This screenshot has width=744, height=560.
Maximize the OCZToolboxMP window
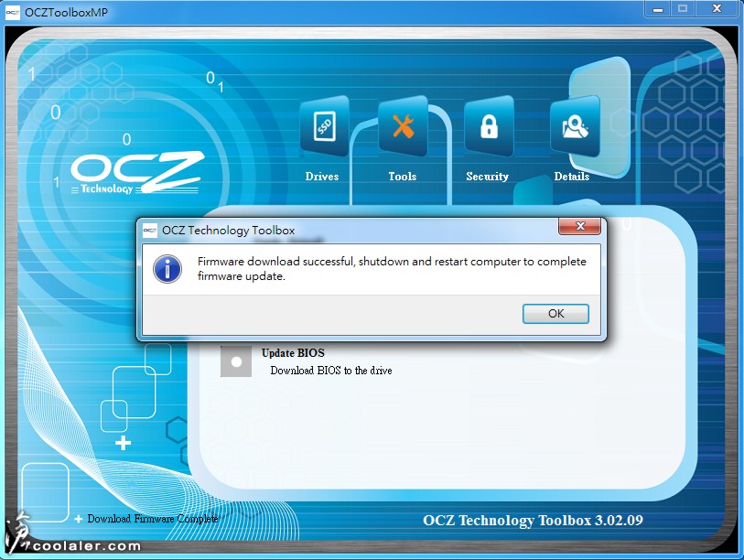pos(683,9)
